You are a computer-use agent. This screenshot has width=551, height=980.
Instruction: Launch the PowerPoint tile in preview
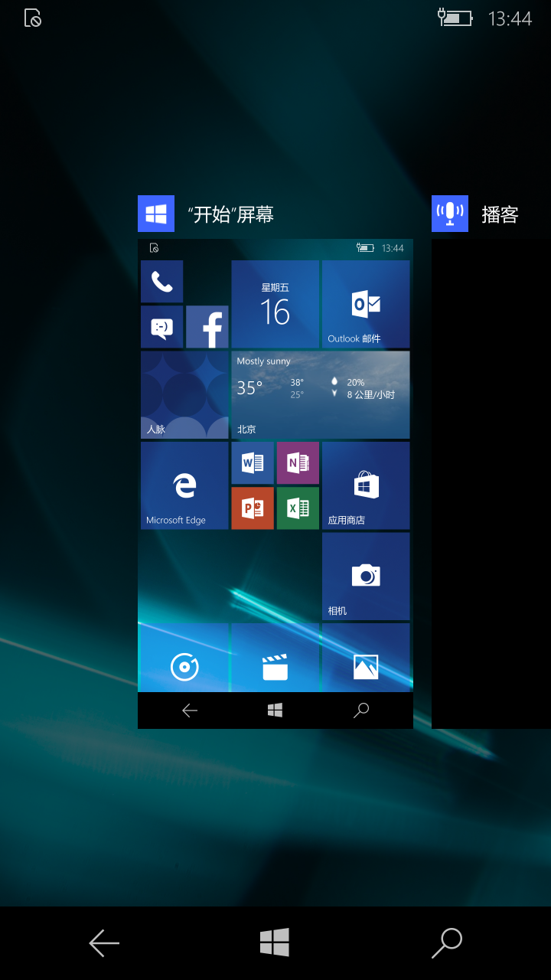(253, 508)
